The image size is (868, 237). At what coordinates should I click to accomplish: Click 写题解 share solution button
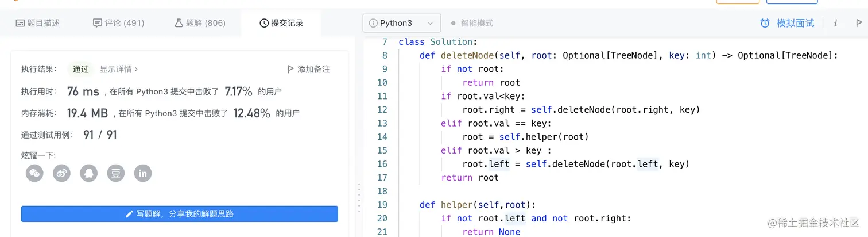(179, 214)
